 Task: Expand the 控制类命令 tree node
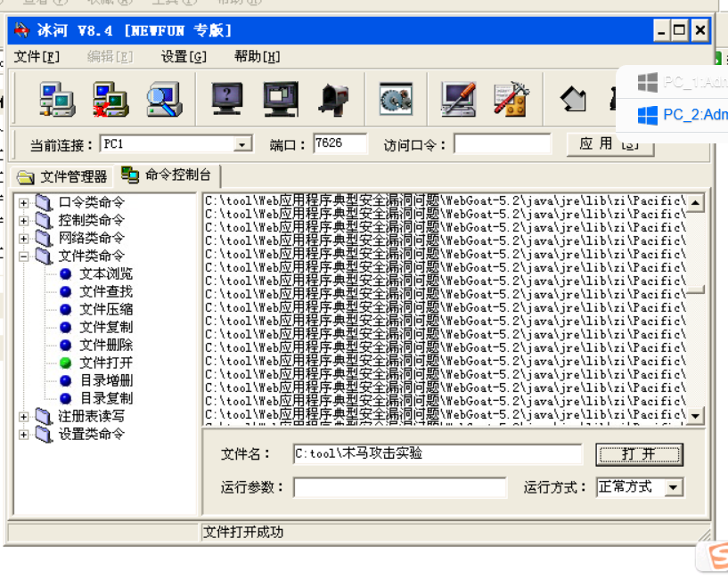point(23,220)
